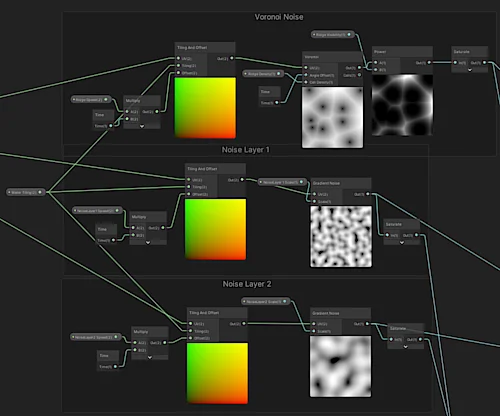
Task: Click Time(1) output port of Noise Layer 2 Time node
Action: 115,366
